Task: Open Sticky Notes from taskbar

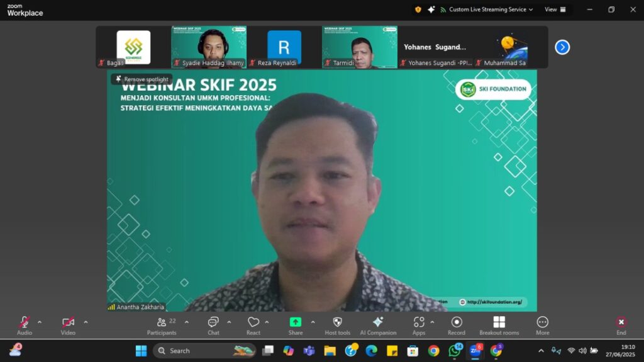Action: [392, 351]
